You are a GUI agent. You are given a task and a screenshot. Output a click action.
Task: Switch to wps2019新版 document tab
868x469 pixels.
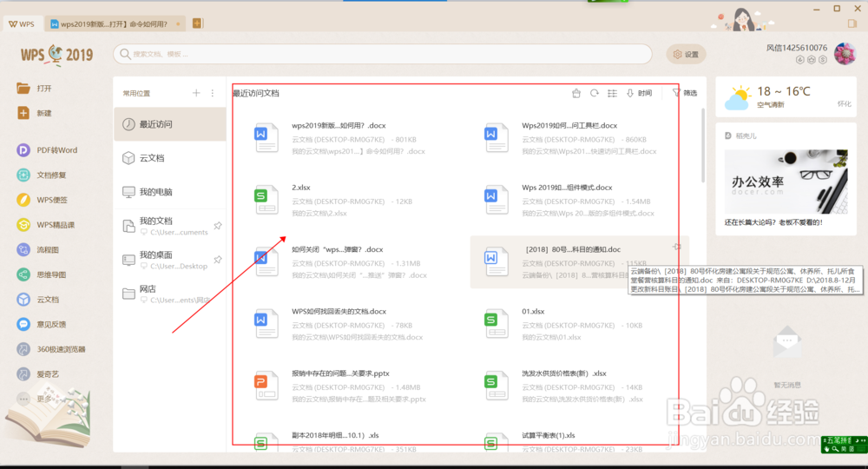pyautogui.click(x=114, y=23)
